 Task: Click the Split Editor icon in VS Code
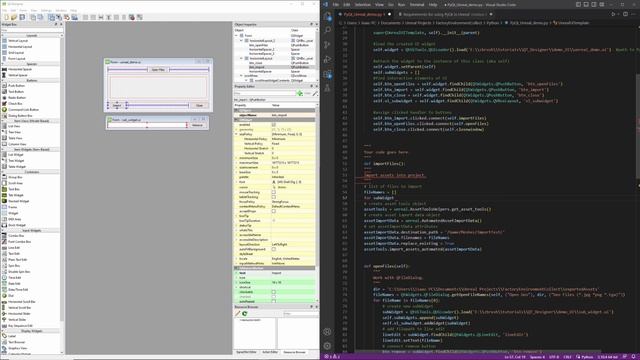(x=625, y=14)
